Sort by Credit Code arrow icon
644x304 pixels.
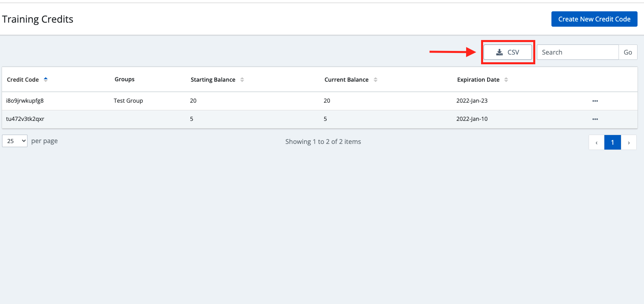pos(46,80)
